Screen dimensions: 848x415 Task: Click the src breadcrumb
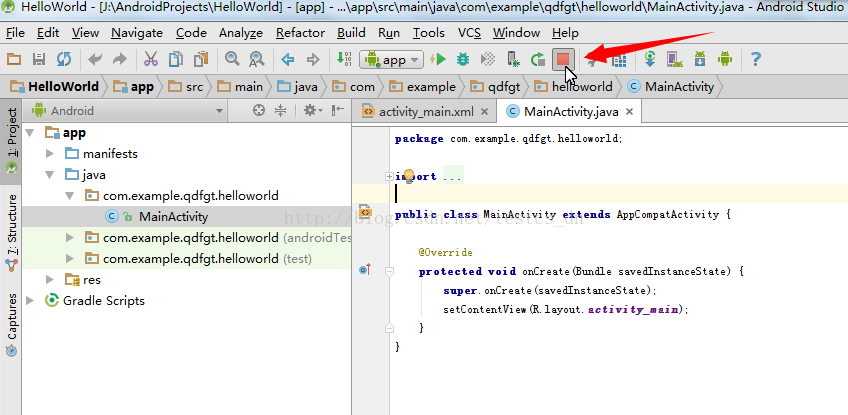click(186, 87)
